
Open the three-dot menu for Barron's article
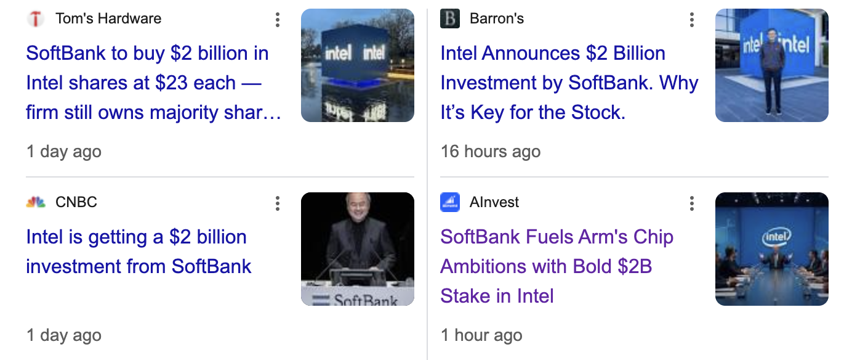point(692,20)
